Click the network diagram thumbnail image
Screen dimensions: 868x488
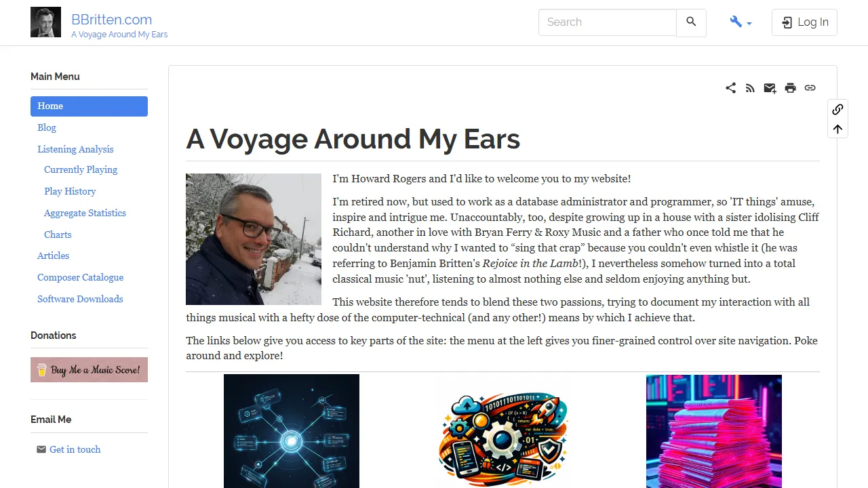pos(292,431)
